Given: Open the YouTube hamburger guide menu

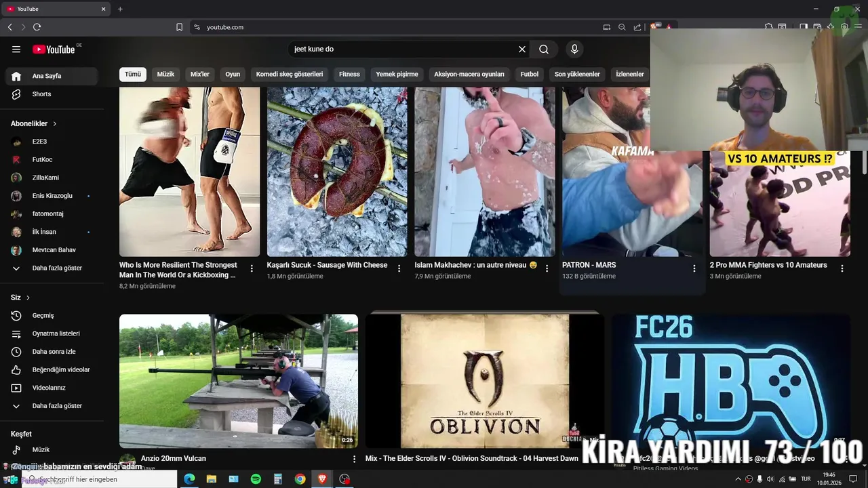Looking at the screenshot, I should (x=16, y=49).
